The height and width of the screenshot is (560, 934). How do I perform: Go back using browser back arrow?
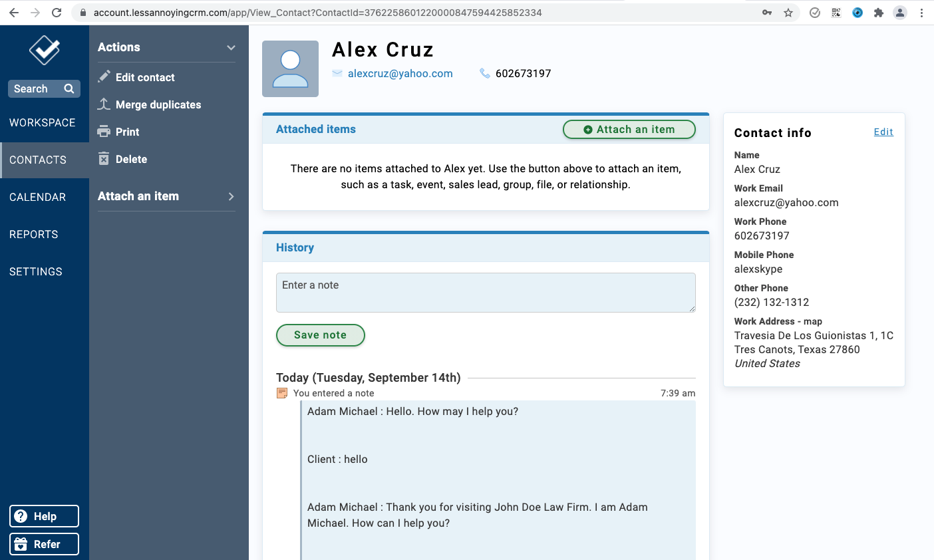(x=14, y=13)
